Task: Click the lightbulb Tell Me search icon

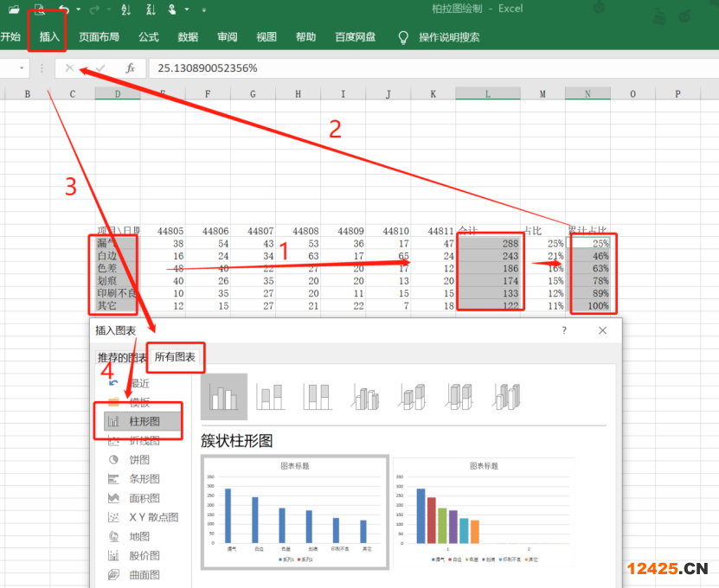Action: (402, 37)
